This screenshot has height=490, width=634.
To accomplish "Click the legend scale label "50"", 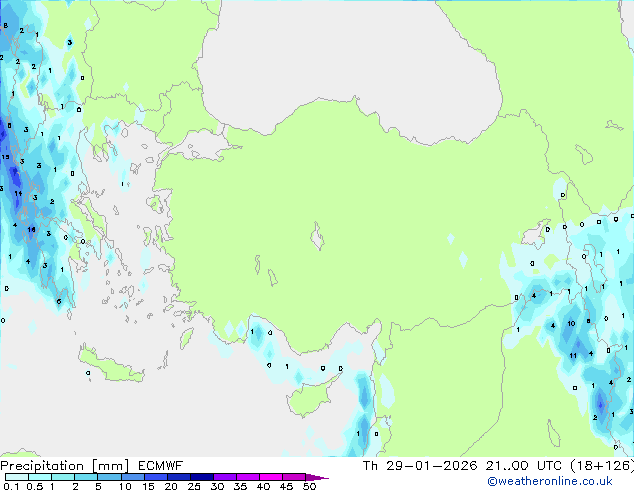I will 309,486.
